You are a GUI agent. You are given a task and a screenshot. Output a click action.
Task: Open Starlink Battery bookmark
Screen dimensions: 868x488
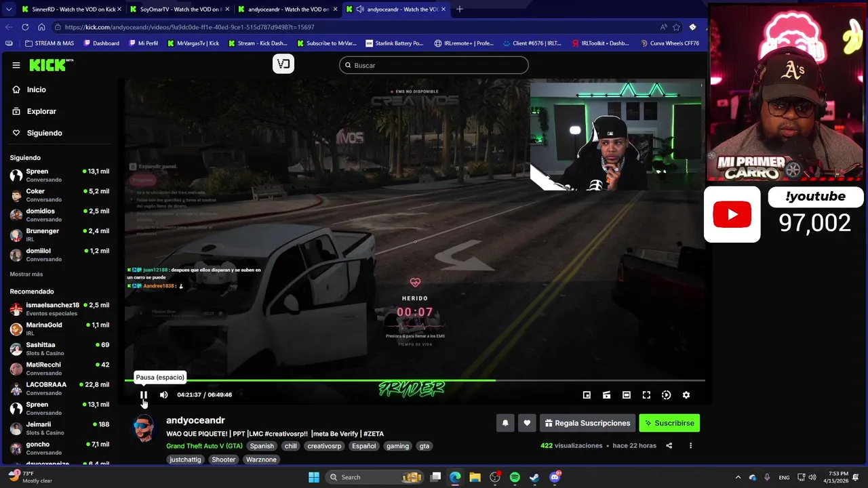(395, 43)
